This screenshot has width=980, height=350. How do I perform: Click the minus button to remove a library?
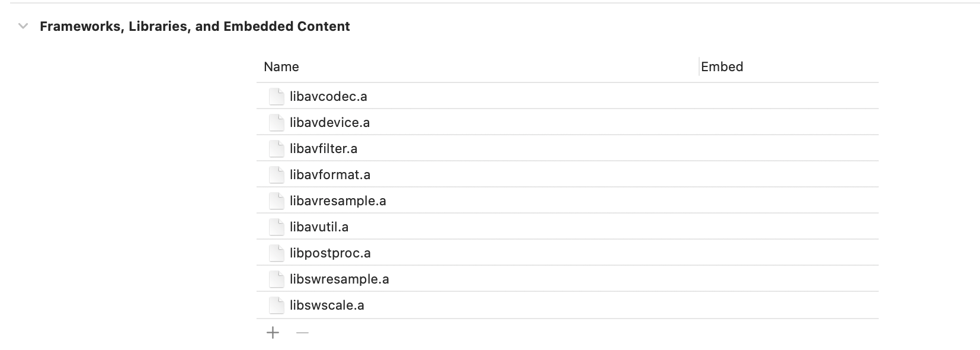[302, 333]
